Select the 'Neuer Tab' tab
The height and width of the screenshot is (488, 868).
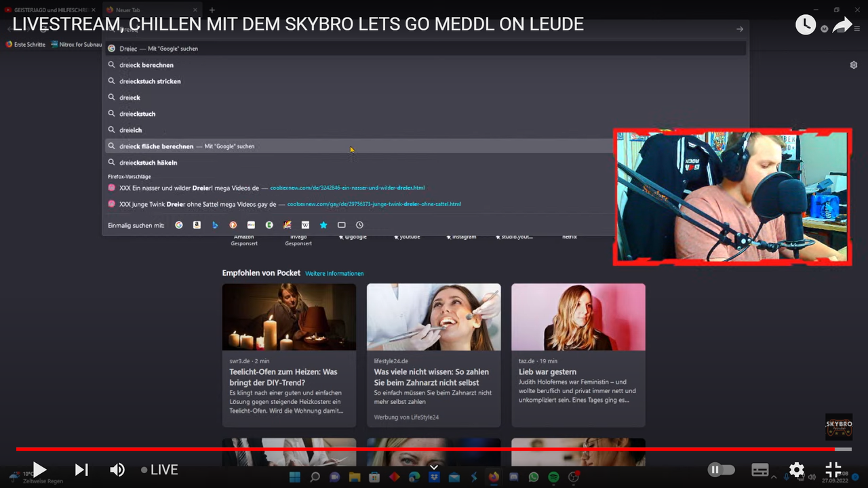click(x=152, y=10)
